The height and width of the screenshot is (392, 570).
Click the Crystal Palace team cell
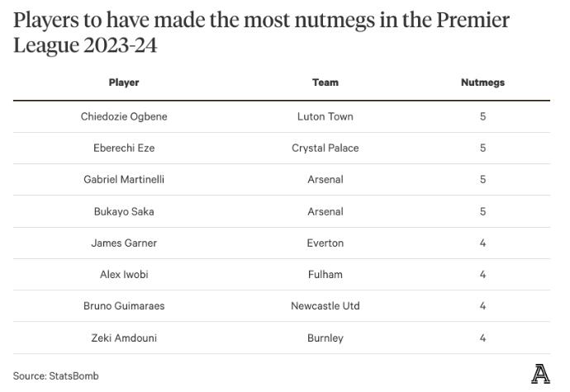click(x=325, y=148)
